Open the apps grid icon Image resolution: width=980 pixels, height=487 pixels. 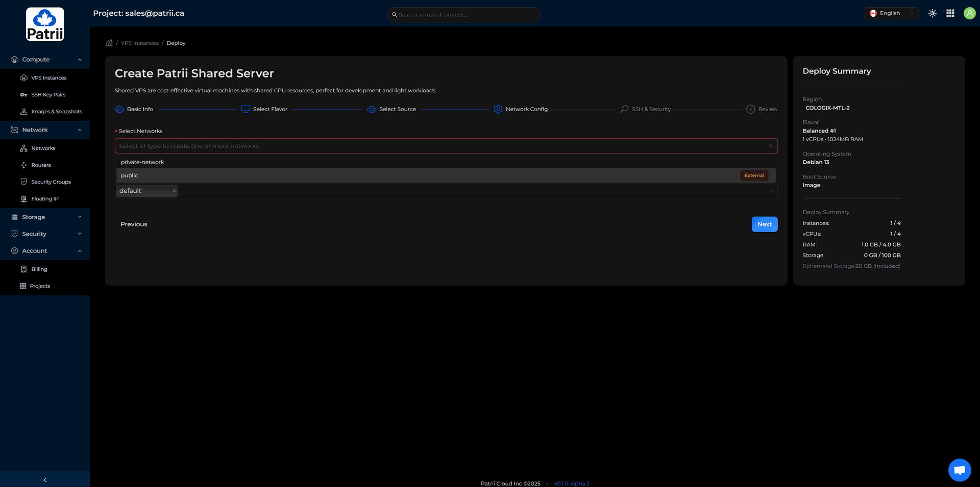click(950, 14)
